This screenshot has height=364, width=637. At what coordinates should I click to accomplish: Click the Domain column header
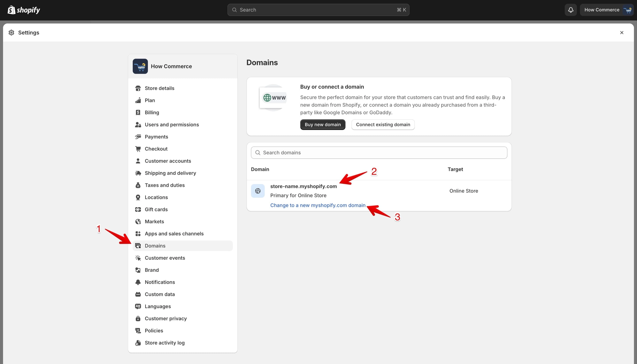pos(260,169)
